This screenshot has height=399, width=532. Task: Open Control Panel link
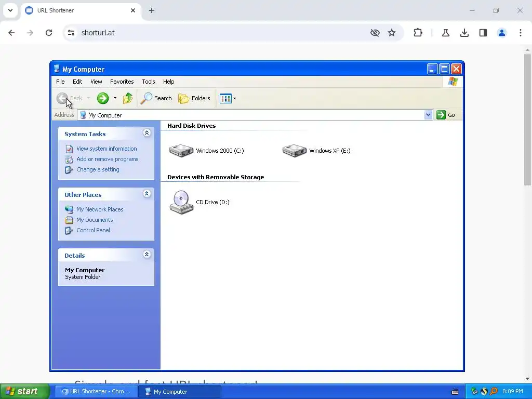click(x=93, y=230)
